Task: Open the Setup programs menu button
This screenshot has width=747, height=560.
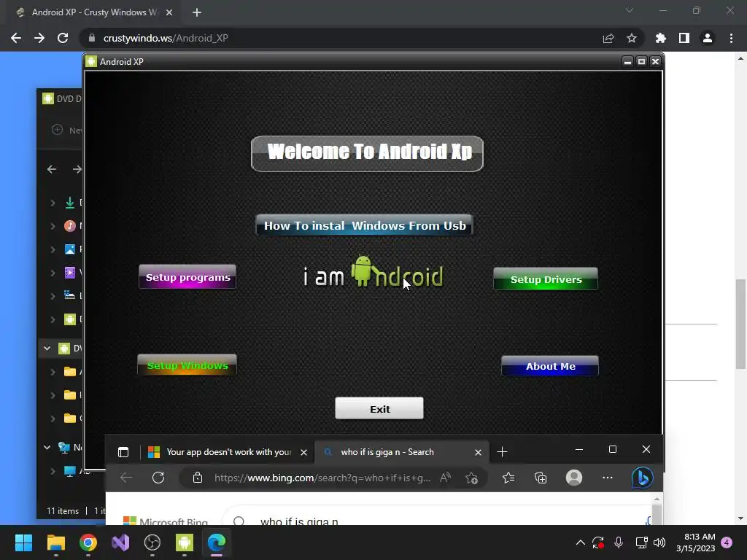Action: tap(187, 276)
